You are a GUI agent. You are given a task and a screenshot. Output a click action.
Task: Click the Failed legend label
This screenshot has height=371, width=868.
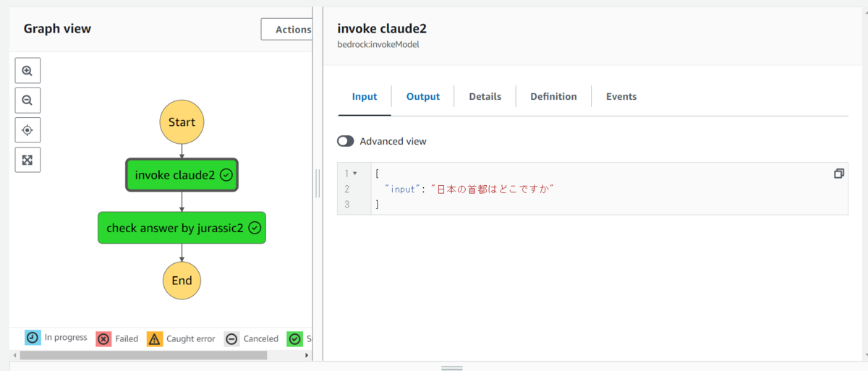click(x=127, y=338)
